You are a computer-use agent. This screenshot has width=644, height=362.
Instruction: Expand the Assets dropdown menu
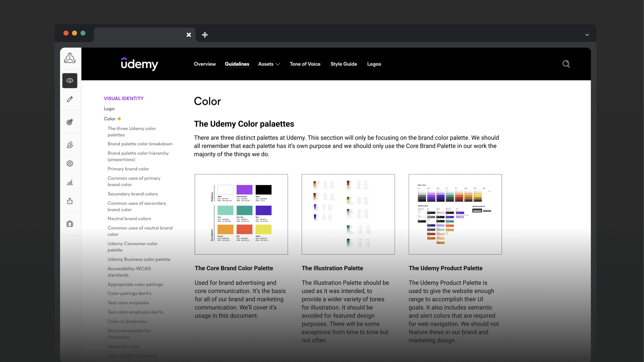tap(269, 64)
